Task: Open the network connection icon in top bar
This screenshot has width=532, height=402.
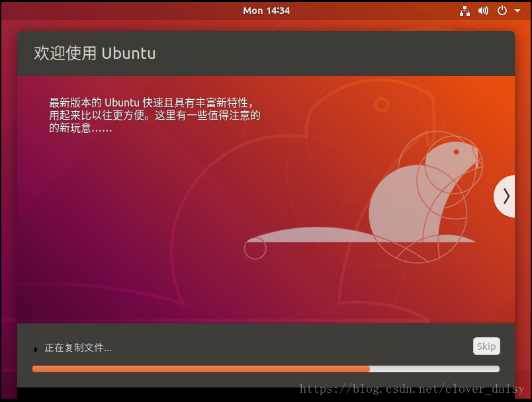Action: coord(465,11)
